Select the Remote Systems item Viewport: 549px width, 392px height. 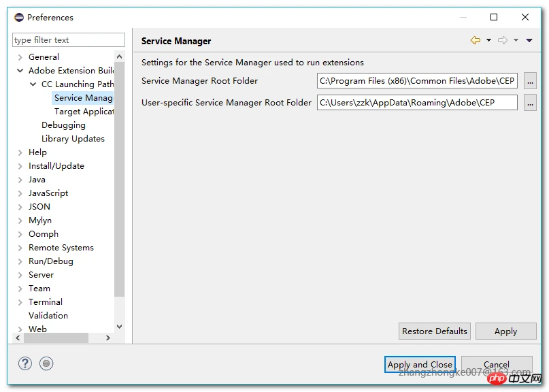click(61, 248)
